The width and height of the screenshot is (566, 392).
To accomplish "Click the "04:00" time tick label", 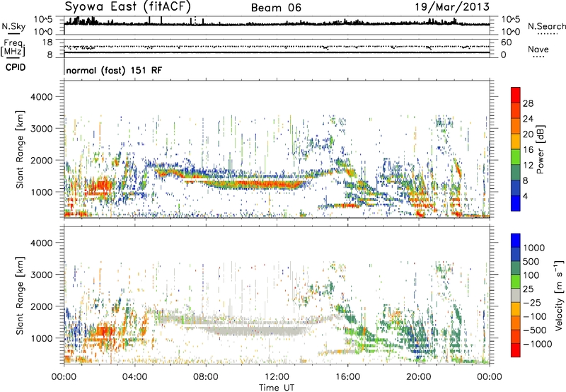I will (x=135, y=377).
